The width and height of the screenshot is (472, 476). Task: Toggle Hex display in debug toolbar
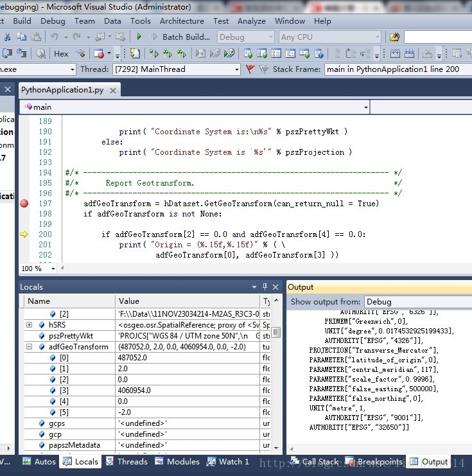coord(61,53)
